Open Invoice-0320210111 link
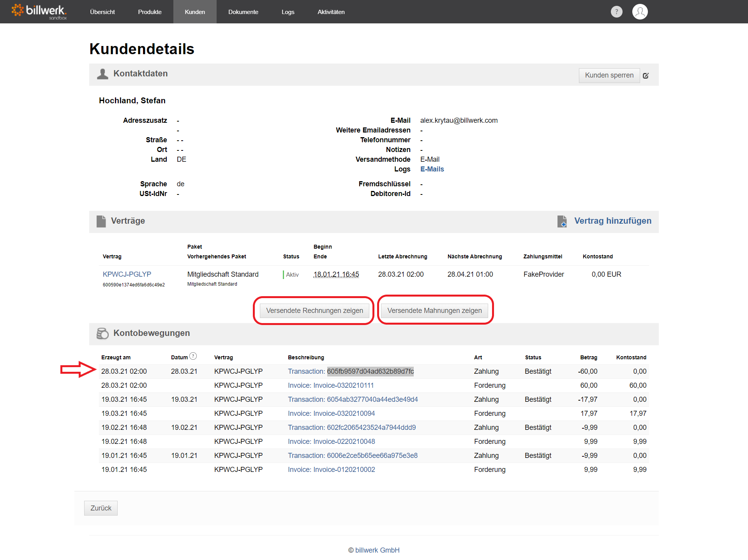 pyautogui.click(x=331, y=385)
